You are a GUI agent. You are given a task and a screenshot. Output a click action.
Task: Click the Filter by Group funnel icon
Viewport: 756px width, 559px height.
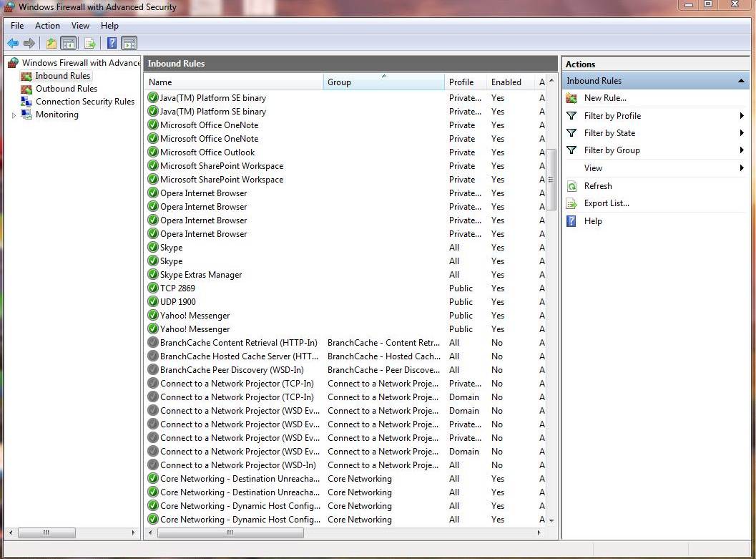pos(571,150)
